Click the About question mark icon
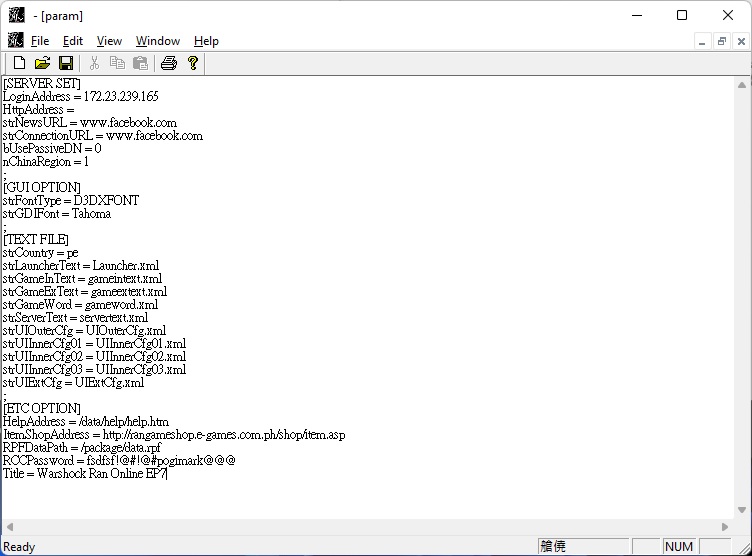 (193, 63)
